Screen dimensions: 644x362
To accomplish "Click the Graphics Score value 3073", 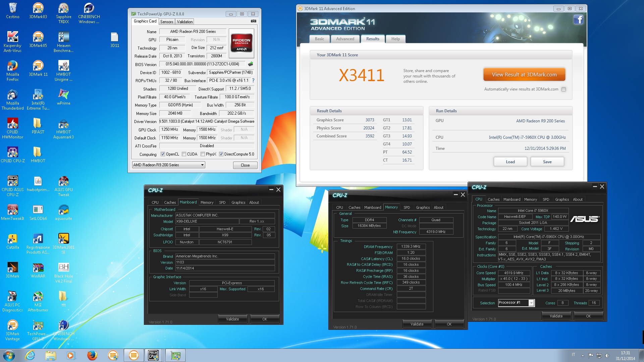I will (370, 120).
